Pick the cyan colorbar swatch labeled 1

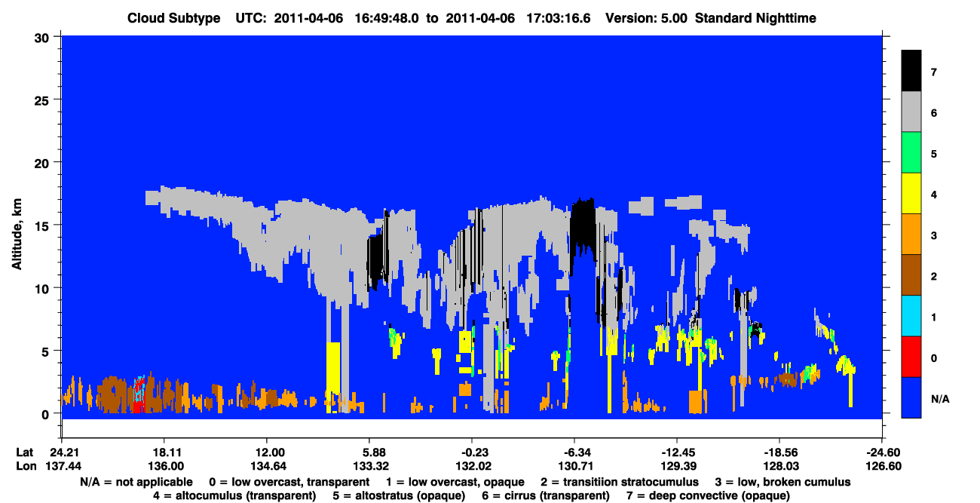coord(911,316)
